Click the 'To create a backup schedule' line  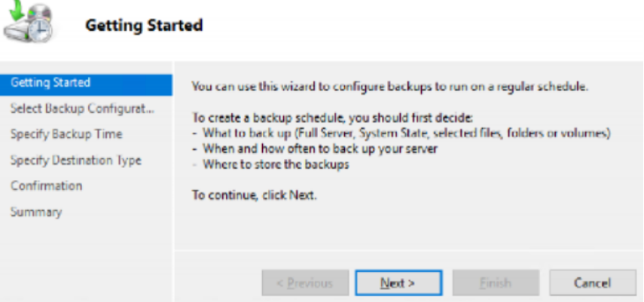332,118
